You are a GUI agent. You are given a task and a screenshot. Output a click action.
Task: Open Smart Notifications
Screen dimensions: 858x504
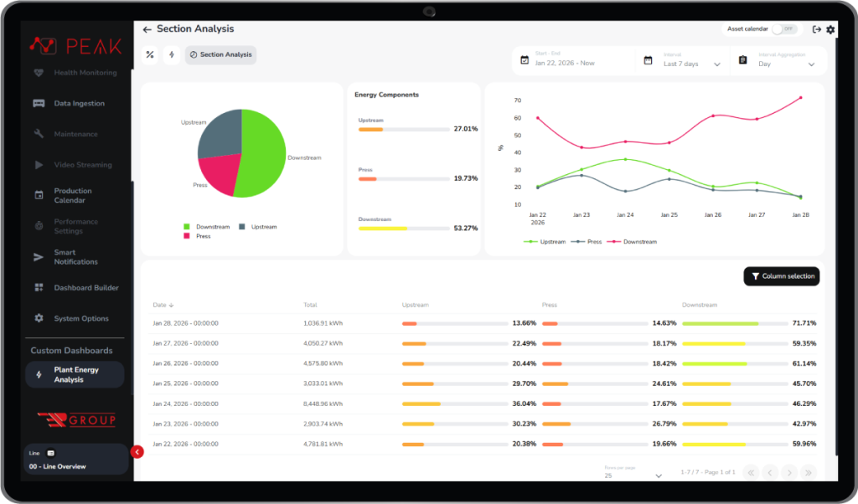[75, 256]
